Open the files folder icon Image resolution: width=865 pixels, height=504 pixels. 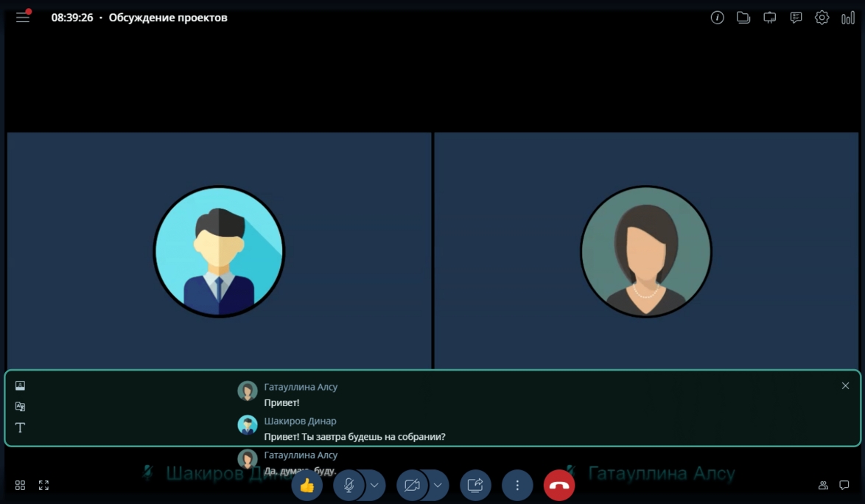743,18
